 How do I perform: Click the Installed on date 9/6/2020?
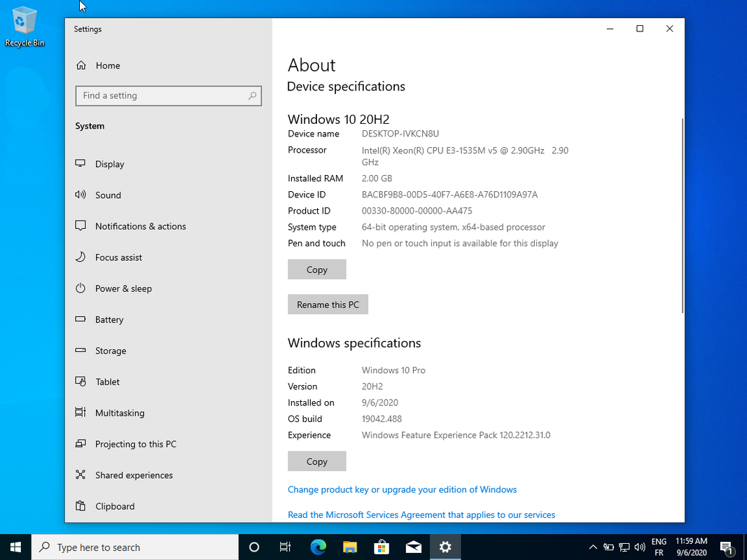[379, 403]
